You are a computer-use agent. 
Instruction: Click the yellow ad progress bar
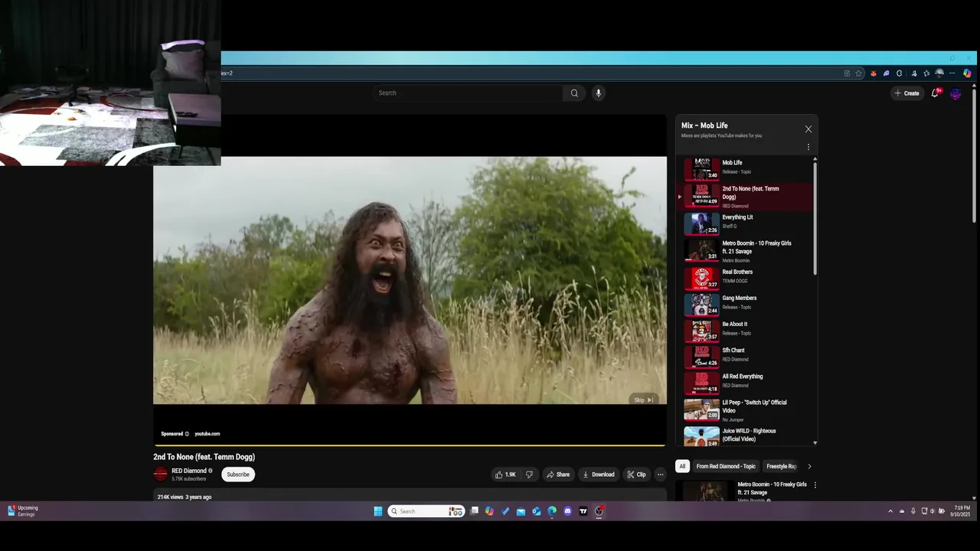410,445
